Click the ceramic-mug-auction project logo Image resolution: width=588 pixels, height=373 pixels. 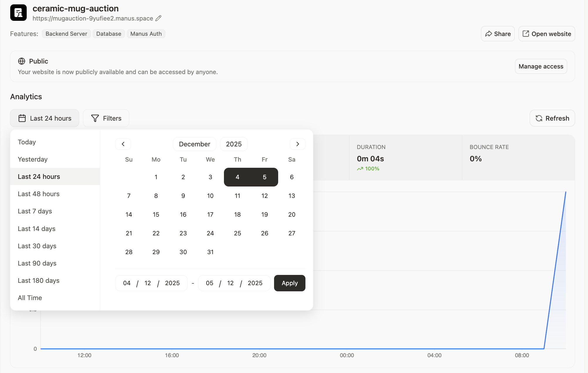point(19,13)
